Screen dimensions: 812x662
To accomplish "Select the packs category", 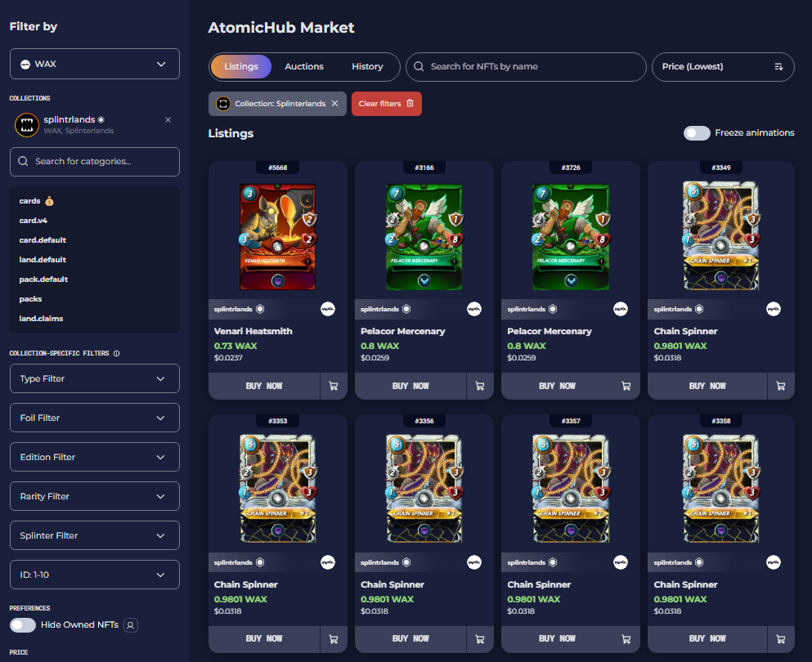I will tap(30, 299).
